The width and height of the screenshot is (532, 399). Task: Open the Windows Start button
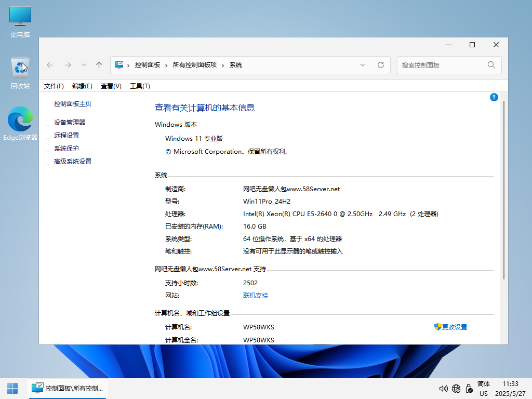tap(12, 389)
